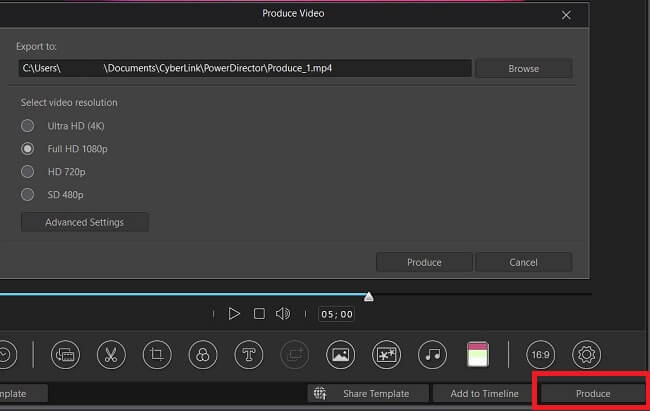Cancel the Produce Video dialog
The width and height of the screenshot is (650, 411).
point(524,262)
